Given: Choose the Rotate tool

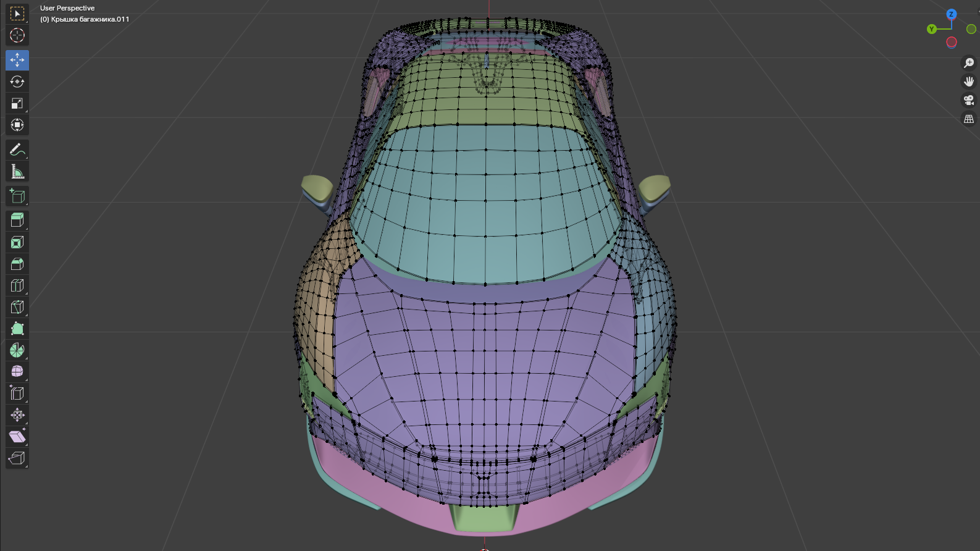Looking at the screenshot, I should tap(17, 82).
